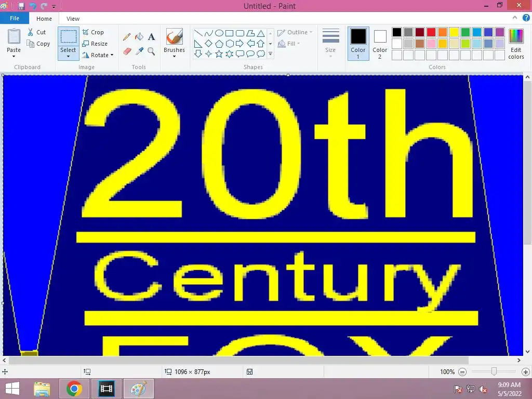Choose the Rounded rectangular callout shape

(240, 54)
